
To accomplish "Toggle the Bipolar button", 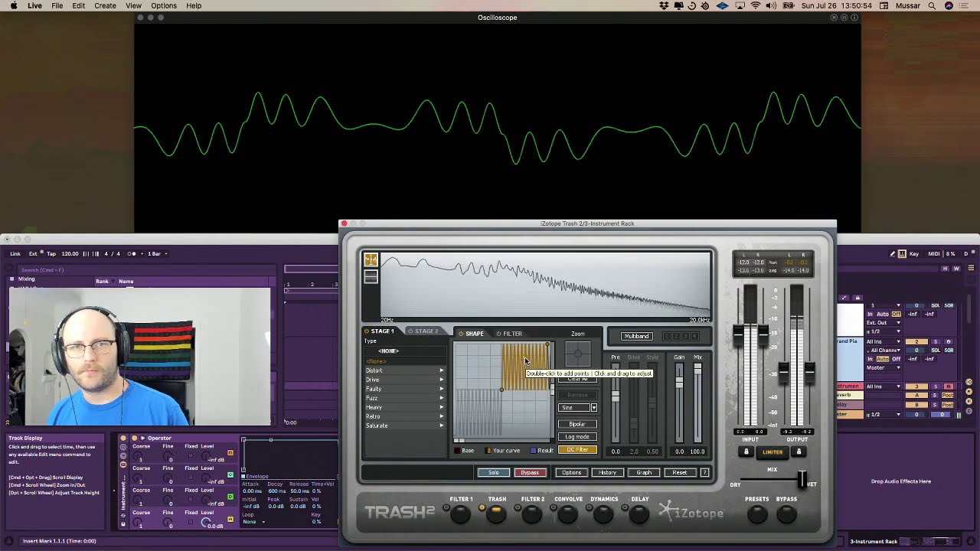I will click(577, 424).
